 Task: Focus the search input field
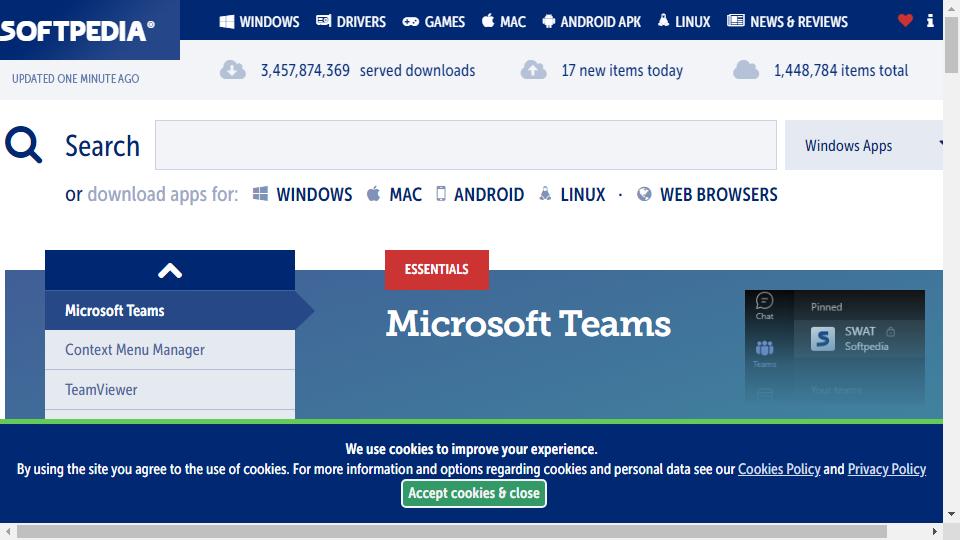coord(466,145)
